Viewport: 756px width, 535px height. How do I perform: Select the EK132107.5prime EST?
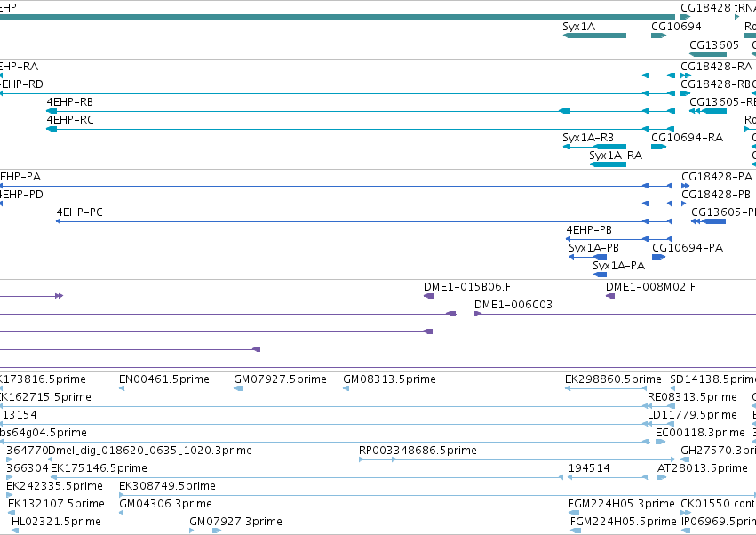click(x=11, y=514)
